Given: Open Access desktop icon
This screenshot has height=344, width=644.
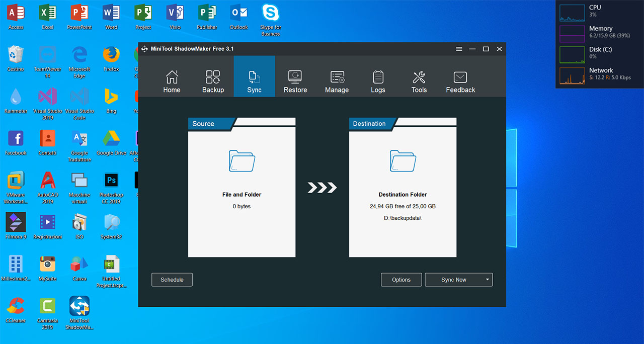Looking at the screenshot, I should (16, 17).
